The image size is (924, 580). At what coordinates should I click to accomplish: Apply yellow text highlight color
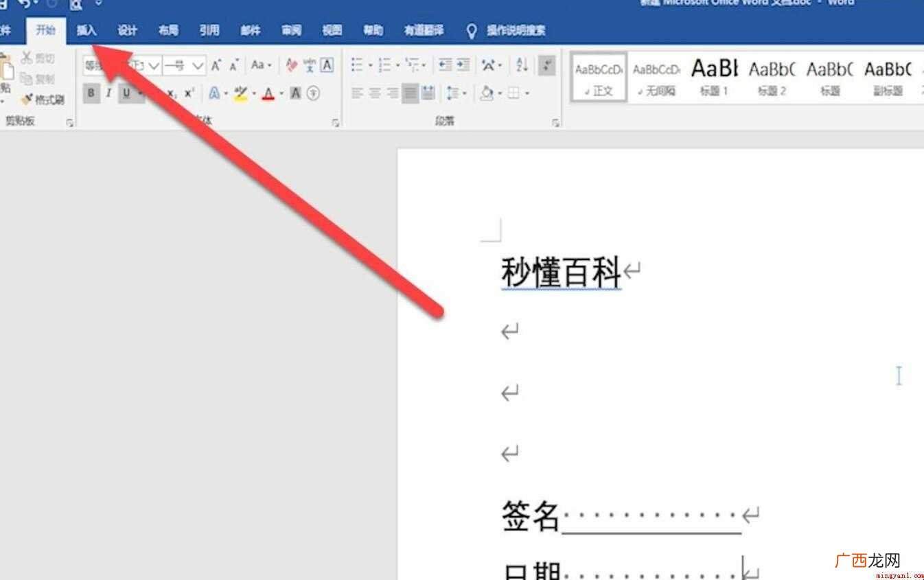240,93
